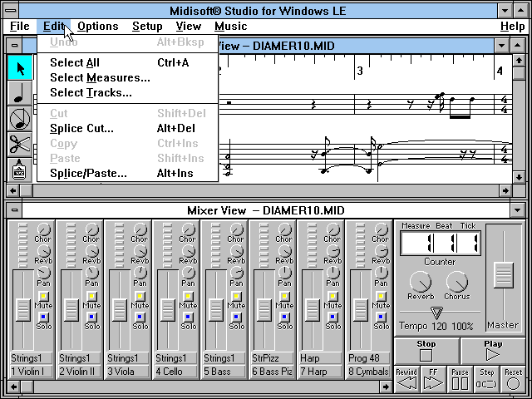Click Pan knob on 7 Harp
532x399 pixels.
tap(332, 273)
